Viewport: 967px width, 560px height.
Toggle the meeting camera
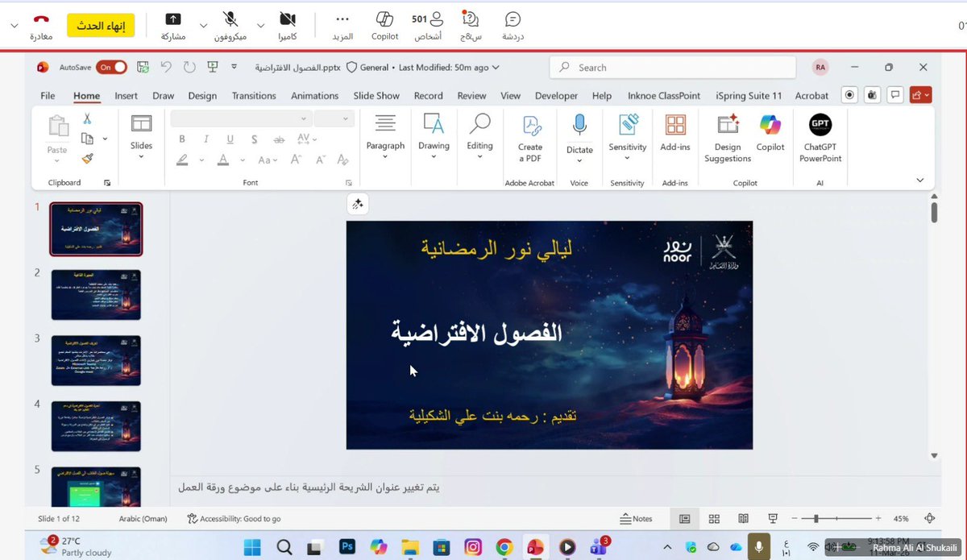[287, 25]
